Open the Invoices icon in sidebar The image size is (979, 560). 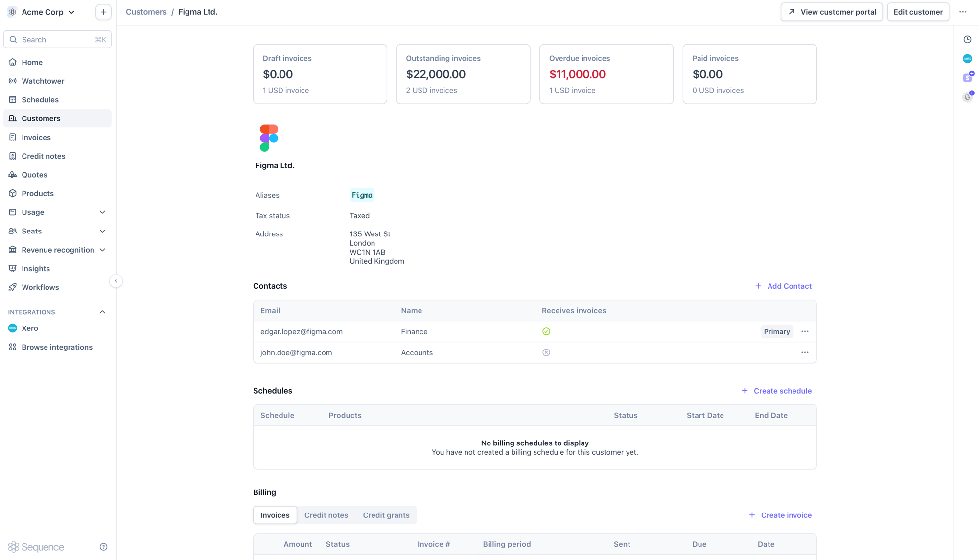(13, 137)
